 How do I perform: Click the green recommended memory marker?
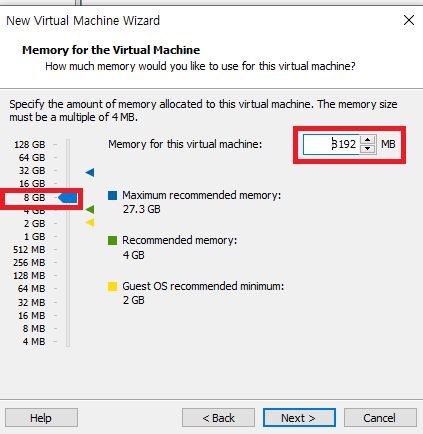(x=90, y=209)
